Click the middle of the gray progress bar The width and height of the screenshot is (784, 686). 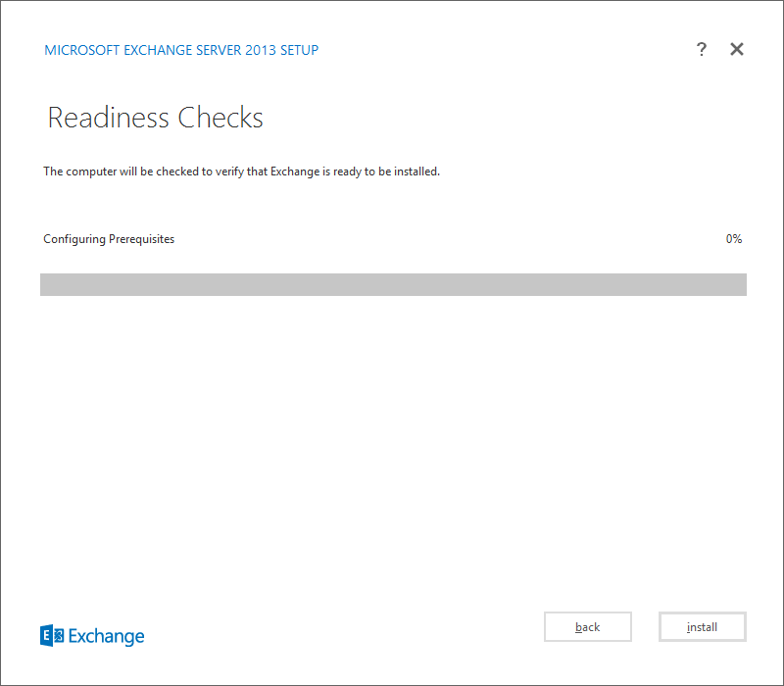(393, 284)
